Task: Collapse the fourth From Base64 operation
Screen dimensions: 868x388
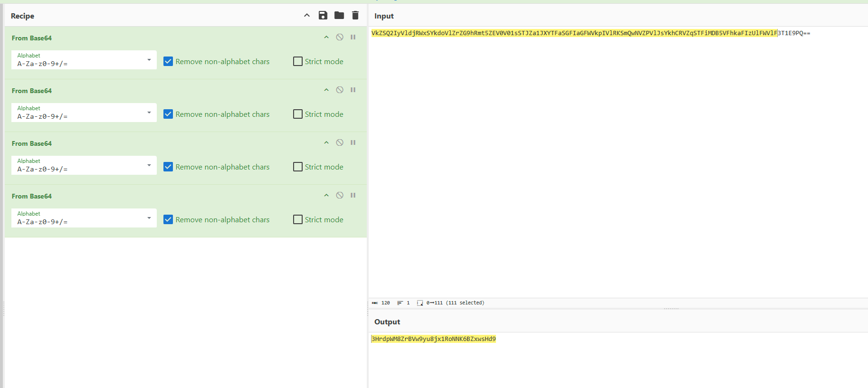Action: pyautogui.click(x=326, y=195)
